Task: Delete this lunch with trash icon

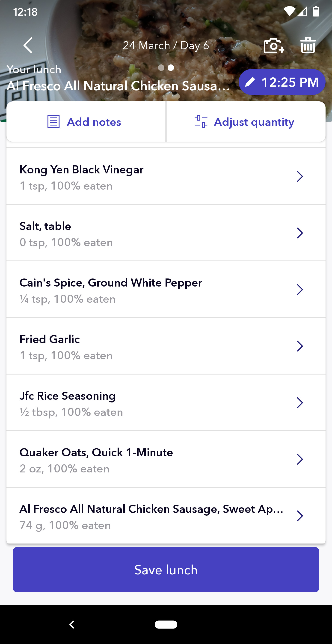Action: point(308,46)
